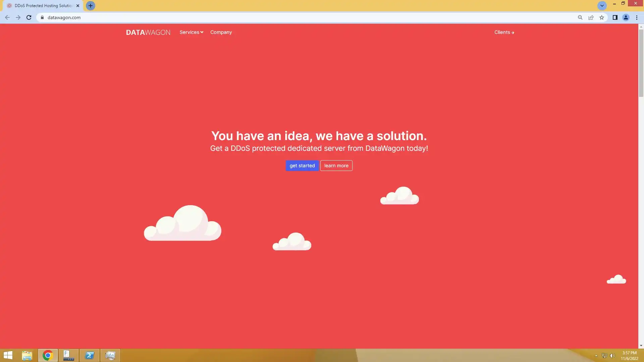Reload the page with the refresh icon
Viewport: 644px width, 362px height.
click(29, 17)
